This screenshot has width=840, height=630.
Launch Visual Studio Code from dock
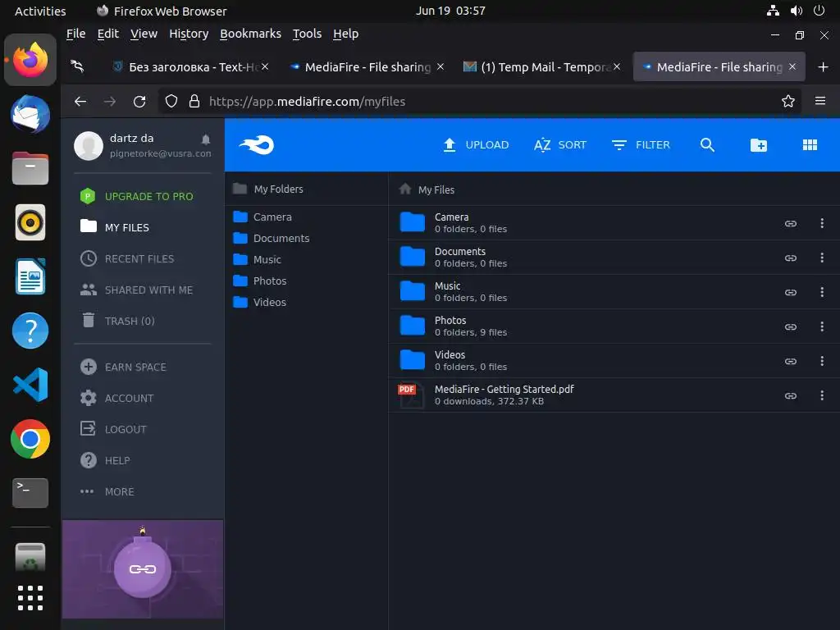30,384
